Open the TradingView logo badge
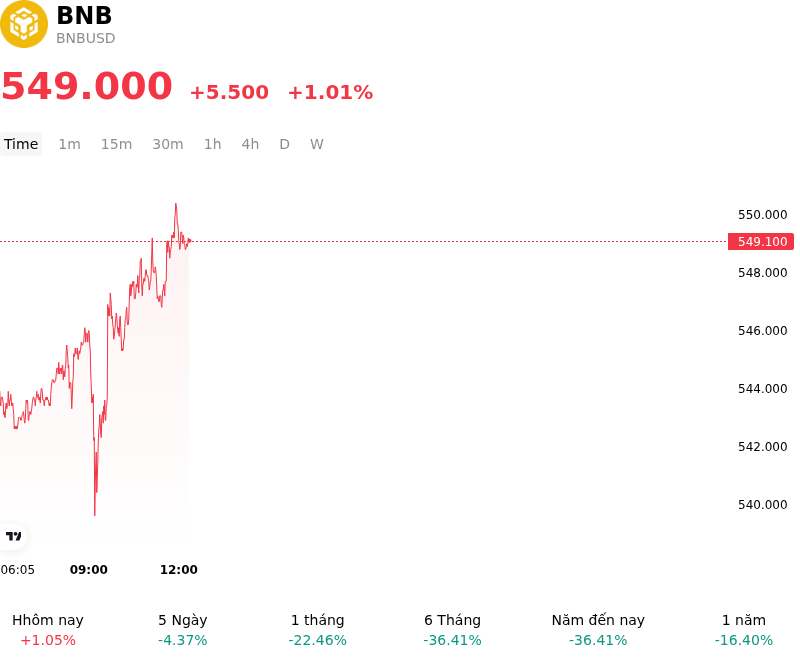The height and width of the screenshot is (660, 800). coord(13,536)
